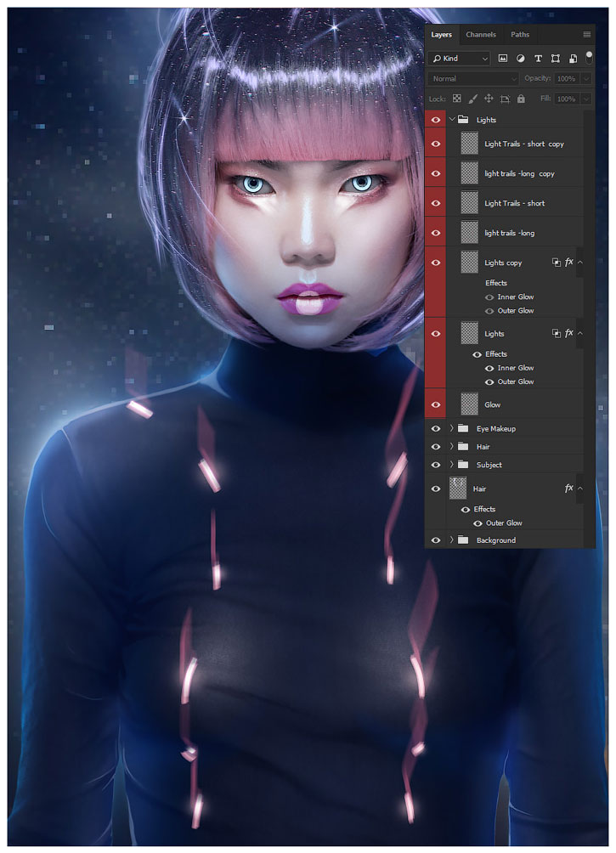Select the Outer Glow effect under Hair
Image resolution: width=616 pixels, height=853 pixels.
[504, 523]
